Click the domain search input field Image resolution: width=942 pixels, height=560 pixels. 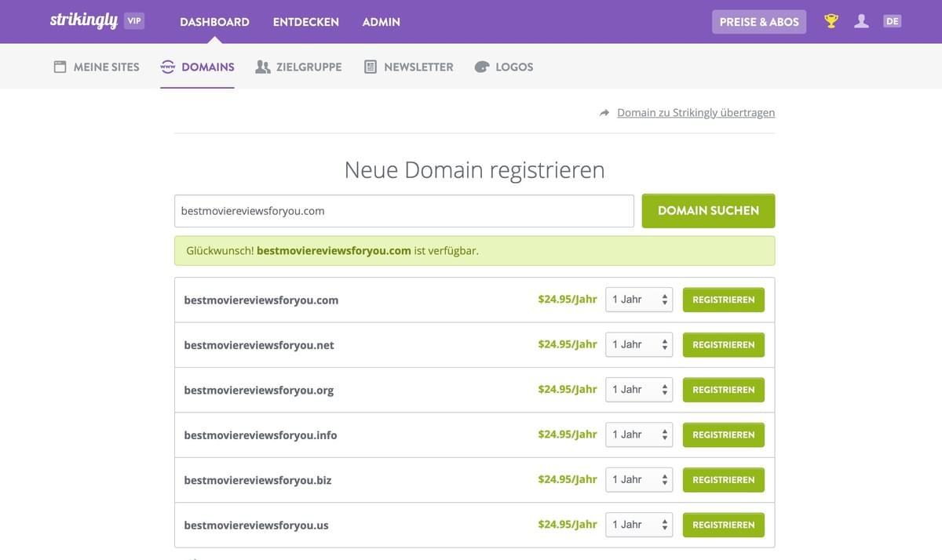403,210
